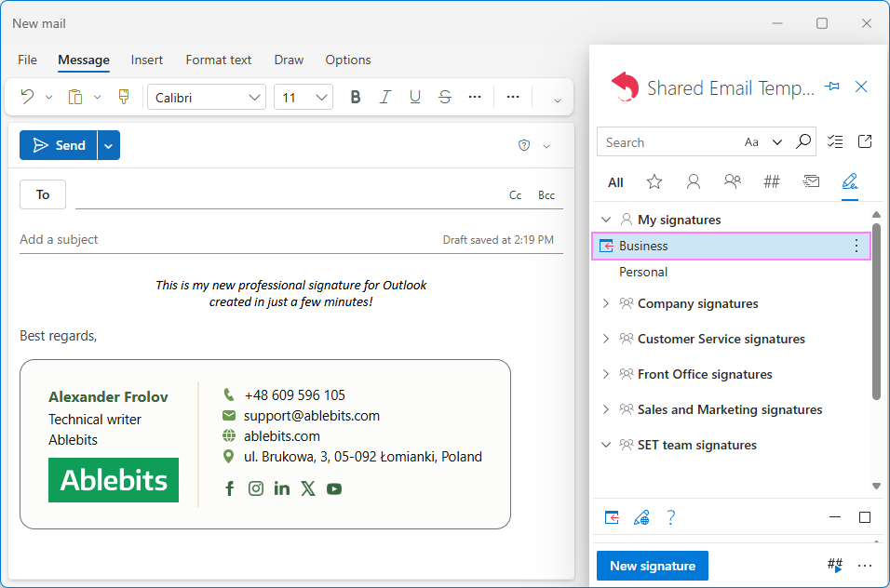Click the New signature button
This screenshot has width=890, height=588.
[652, 566]
